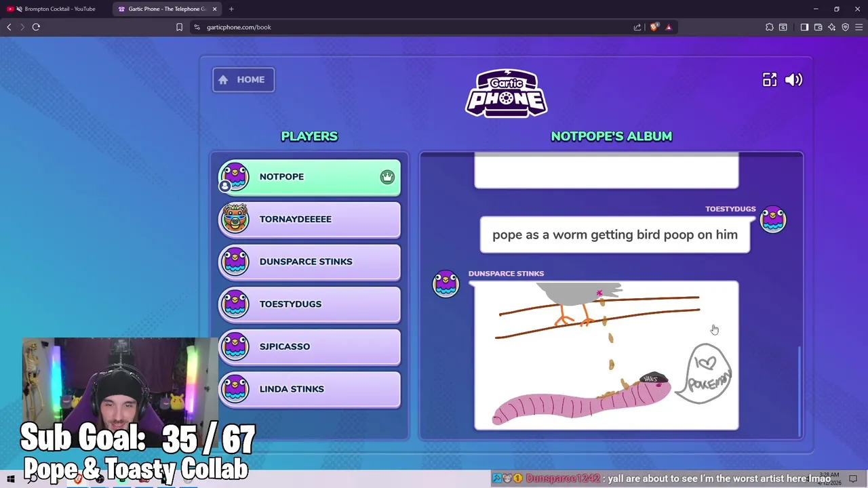
Task: Select player NOTPOPE in the list
Action: click(309, 177)
